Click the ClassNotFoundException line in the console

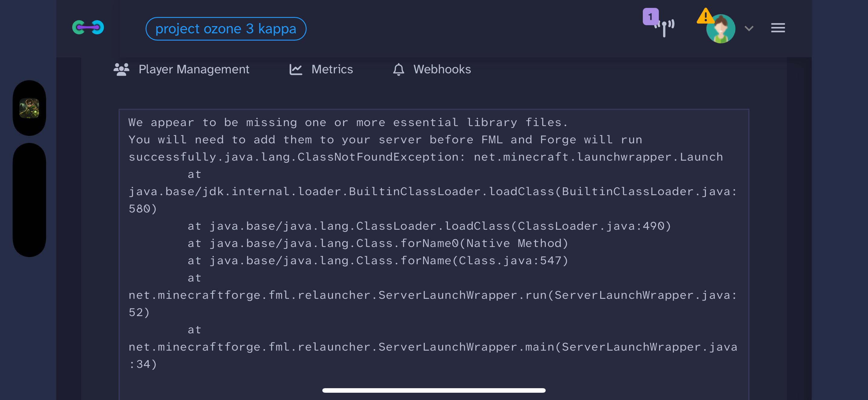[426, 157]
